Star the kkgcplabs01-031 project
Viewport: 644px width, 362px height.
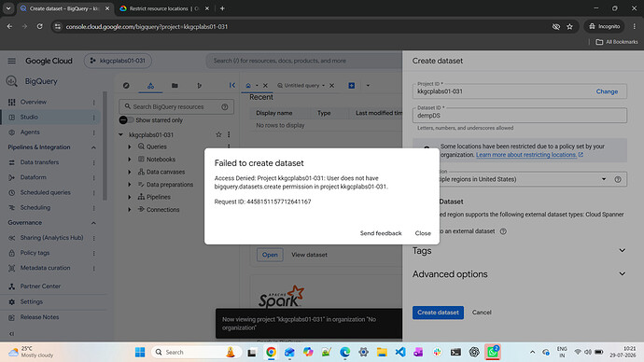218,134
